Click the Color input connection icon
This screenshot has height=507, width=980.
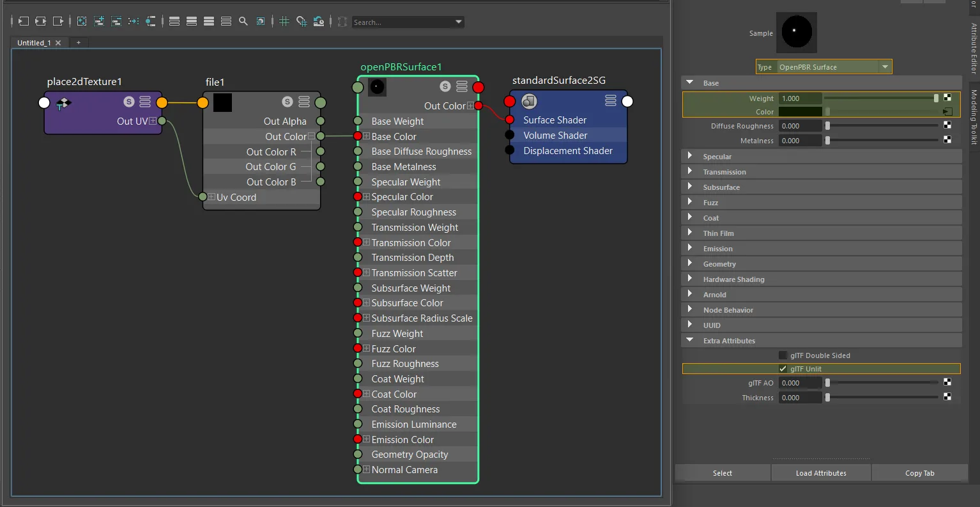pyautogui.click(x=947, y=112)
